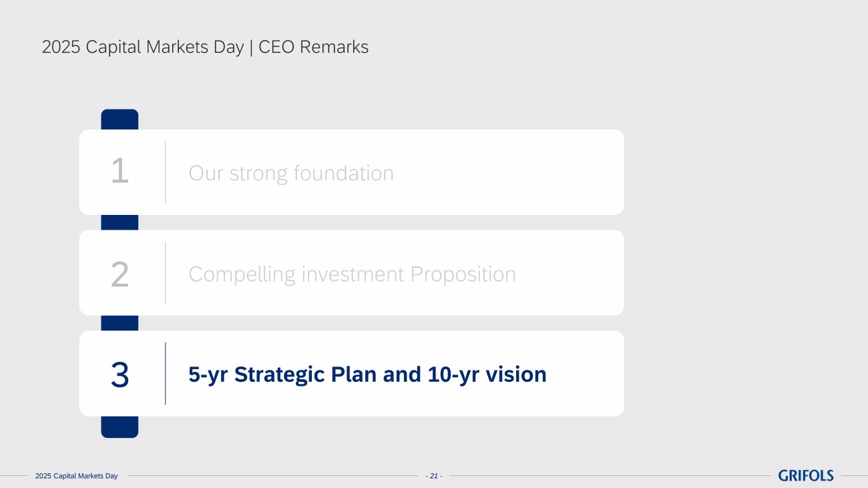Click the page number 21
Screen dimensions: 868x488
(433, 476)
